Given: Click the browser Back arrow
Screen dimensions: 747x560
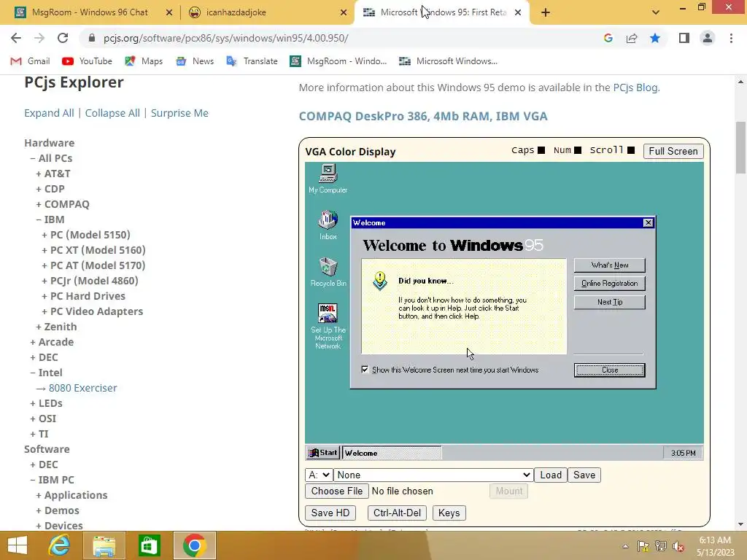Looking at the screenshot, I should point(16,38).
